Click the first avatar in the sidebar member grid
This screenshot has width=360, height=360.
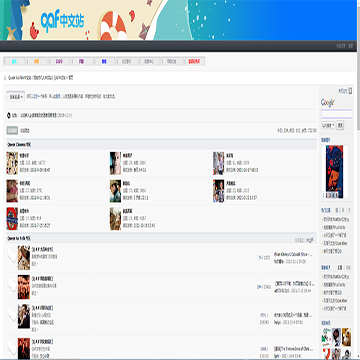327,337
